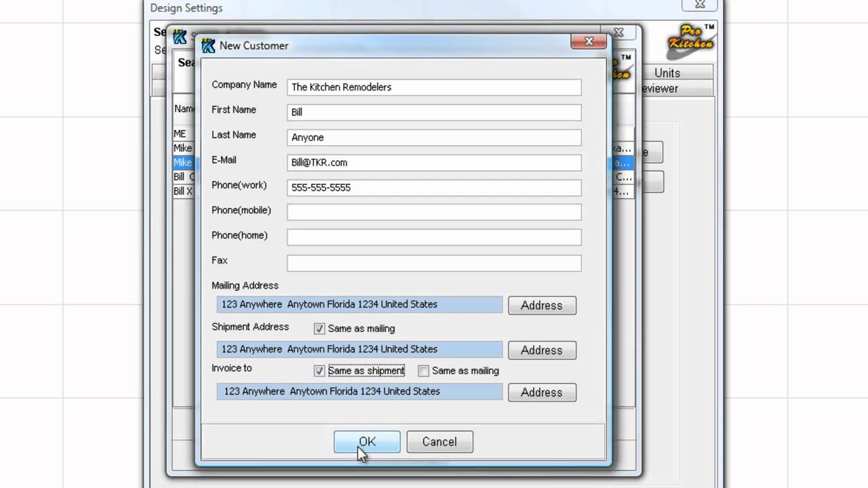Edit the E-Mail field
This screenshot has width=868, height=488.
click(x=434, y=163)
